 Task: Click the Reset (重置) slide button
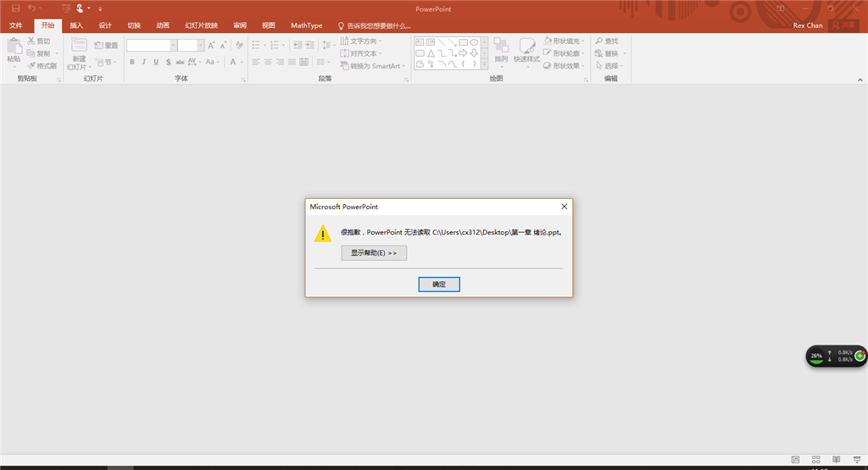[106, 46]
